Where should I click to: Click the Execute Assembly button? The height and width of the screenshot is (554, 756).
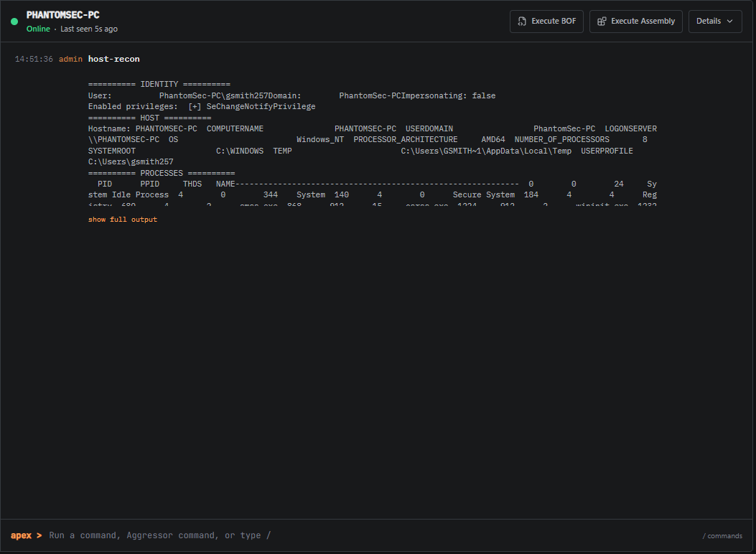click(636, 22)
